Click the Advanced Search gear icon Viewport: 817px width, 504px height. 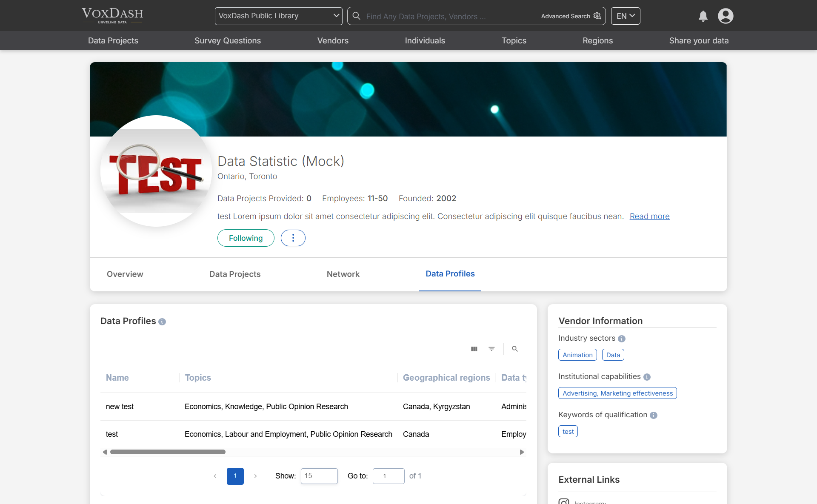[x=597, y=16]
